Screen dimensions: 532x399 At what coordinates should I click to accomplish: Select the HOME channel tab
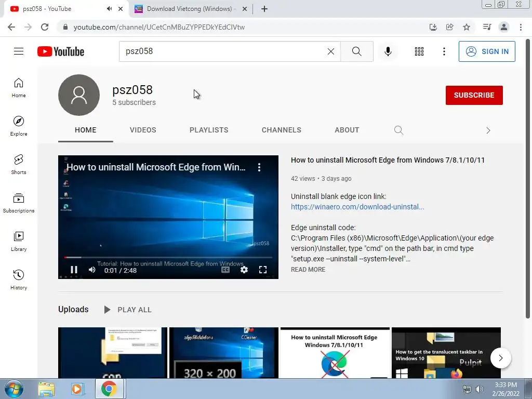tap(86, 130)
